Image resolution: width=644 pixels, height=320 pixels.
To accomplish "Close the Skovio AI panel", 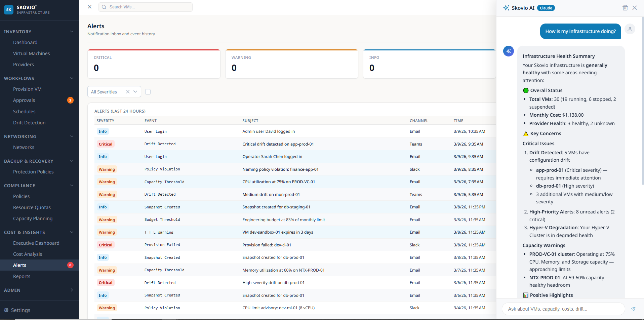I will click(x=635, y=8).
